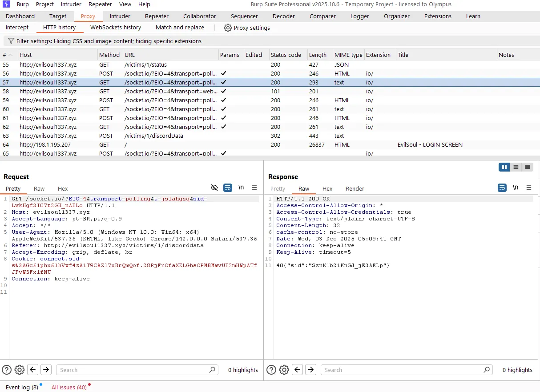The image size is (540, 392).
Task: Go to next match in Request search
Action: [46, 370]
